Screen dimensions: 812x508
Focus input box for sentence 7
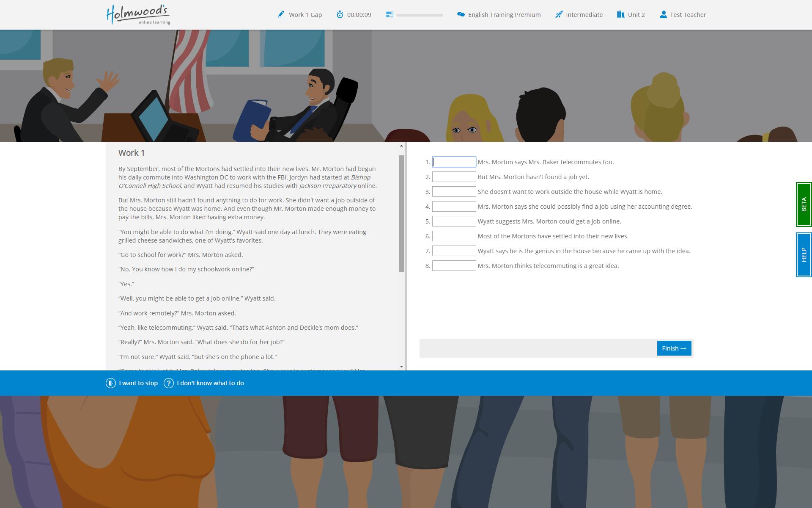(x=454, y=251)
